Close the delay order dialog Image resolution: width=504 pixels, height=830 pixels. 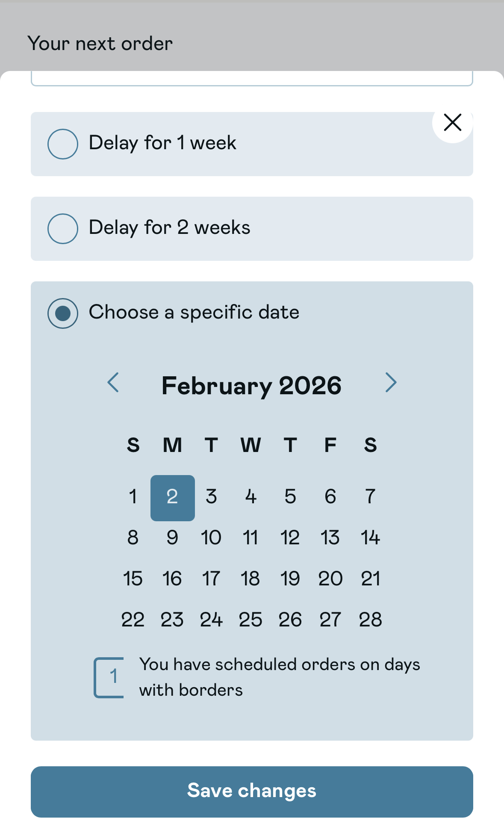452,122
